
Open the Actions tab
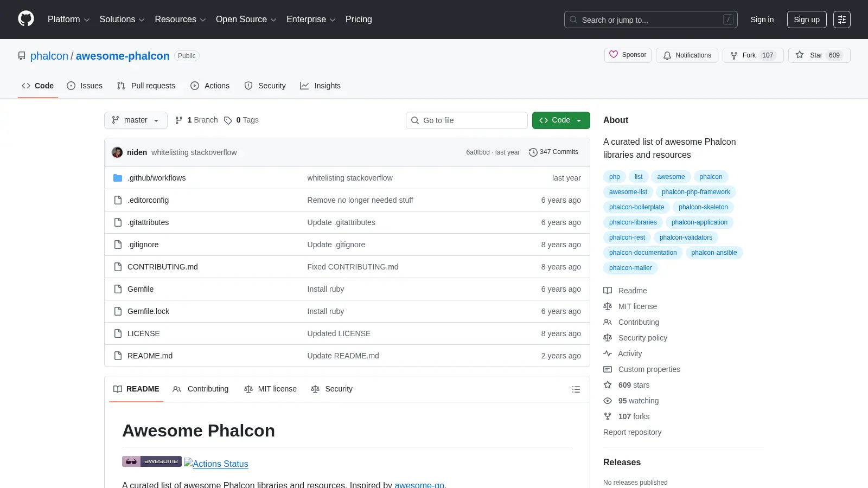click(x=210, y=86)
